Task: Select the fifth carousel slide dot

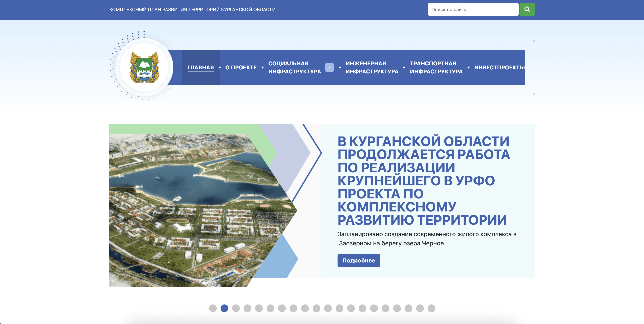Action: point(259,308)
